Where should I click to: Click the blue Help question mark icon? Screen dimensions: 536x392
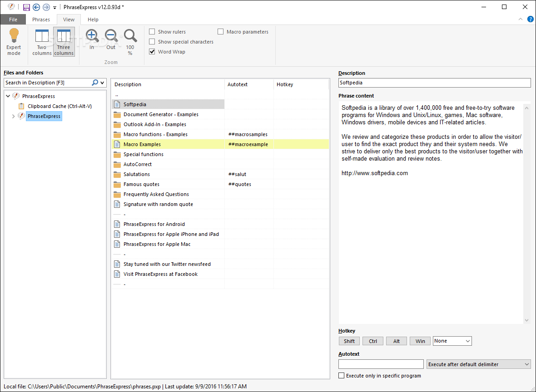pyautogui.click(x=530, y=19)
